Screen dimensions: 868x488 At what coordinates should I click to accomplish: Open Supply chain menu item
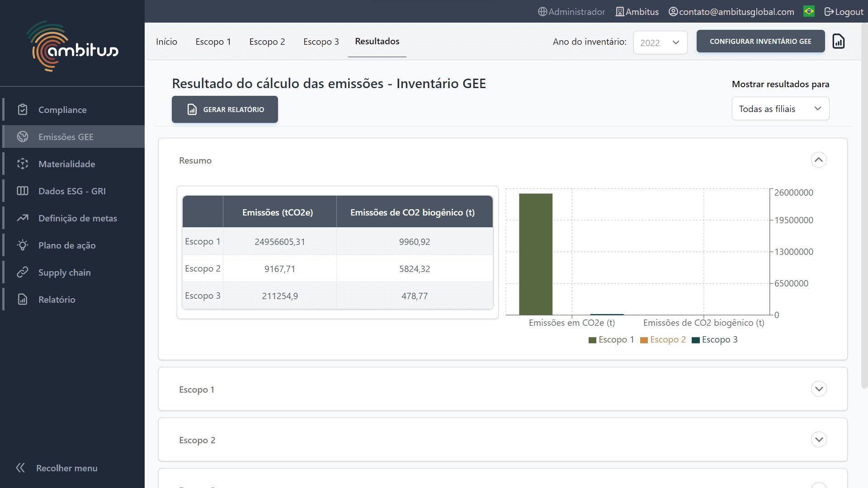tap(73, 272)
